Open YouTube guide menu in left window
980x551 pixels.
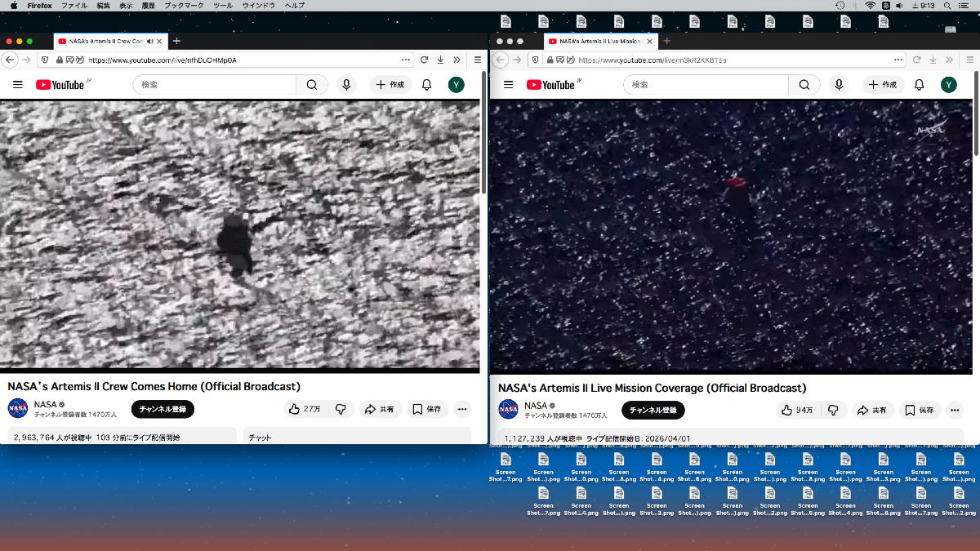(x=17, y=85)
